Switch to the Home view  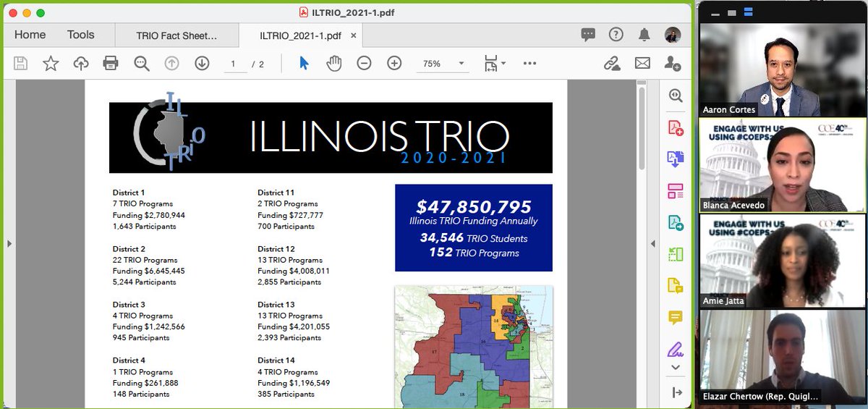[x=30, y=35]
